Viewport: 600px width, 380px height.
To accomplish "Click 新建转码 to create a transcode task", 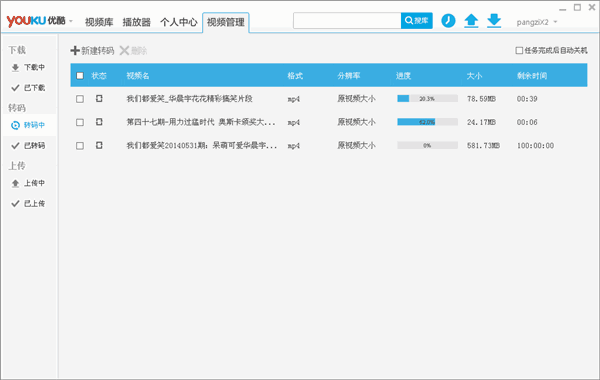I will [92, 51].
